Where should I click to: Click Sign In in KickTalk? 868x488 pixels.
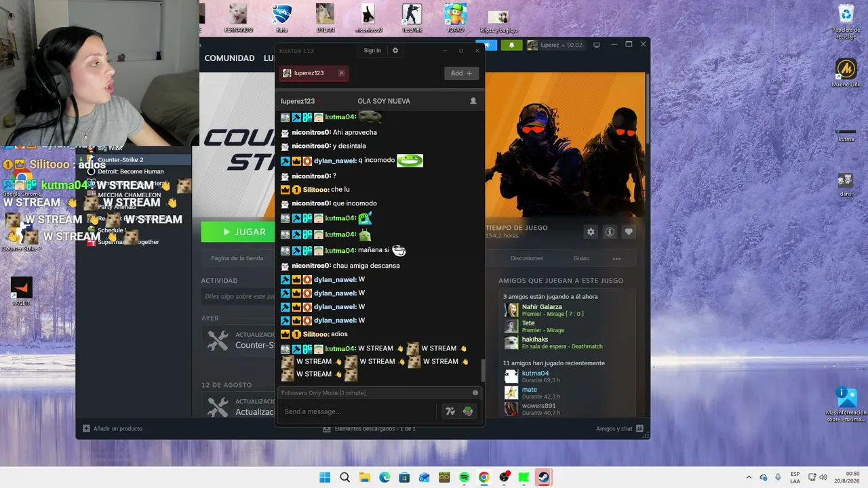[372, 51]
